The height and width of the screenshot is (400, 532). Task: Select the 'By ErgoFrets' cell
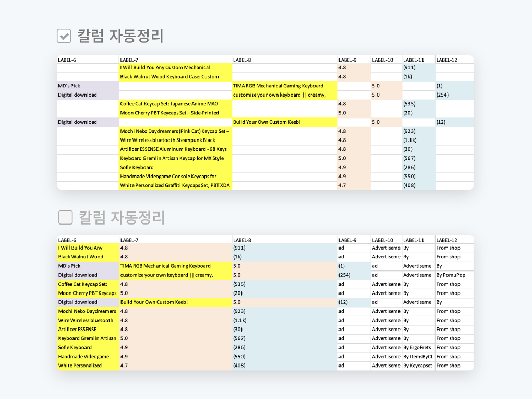pos(419,348)
